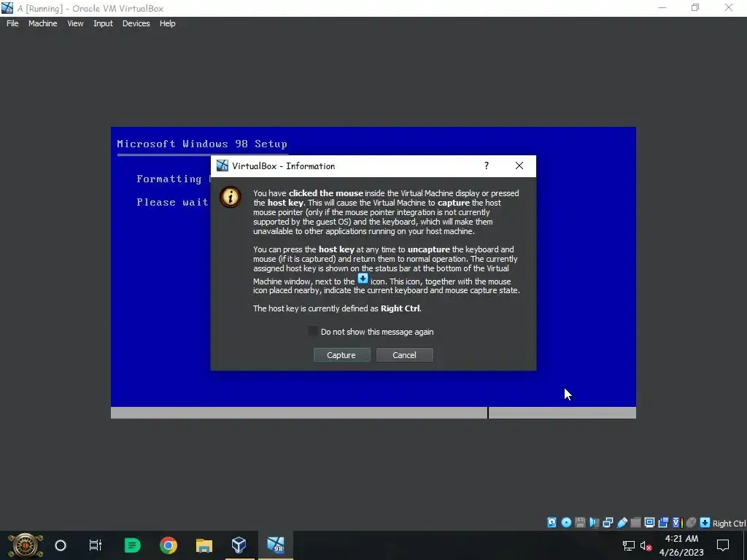Click the Windows 98 Setup progress bar
Screen dimensions: 747x560
click(x=373, y=413)
